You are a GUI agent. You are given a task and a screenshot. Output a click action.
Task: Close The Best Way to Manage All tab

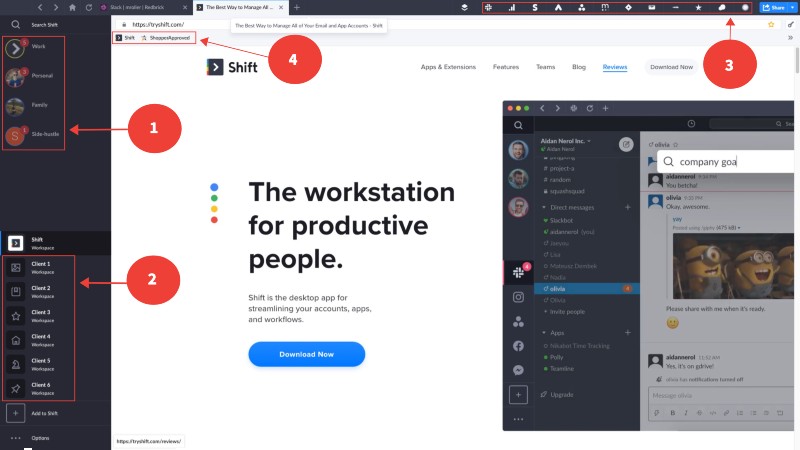[x=281, y=8]
